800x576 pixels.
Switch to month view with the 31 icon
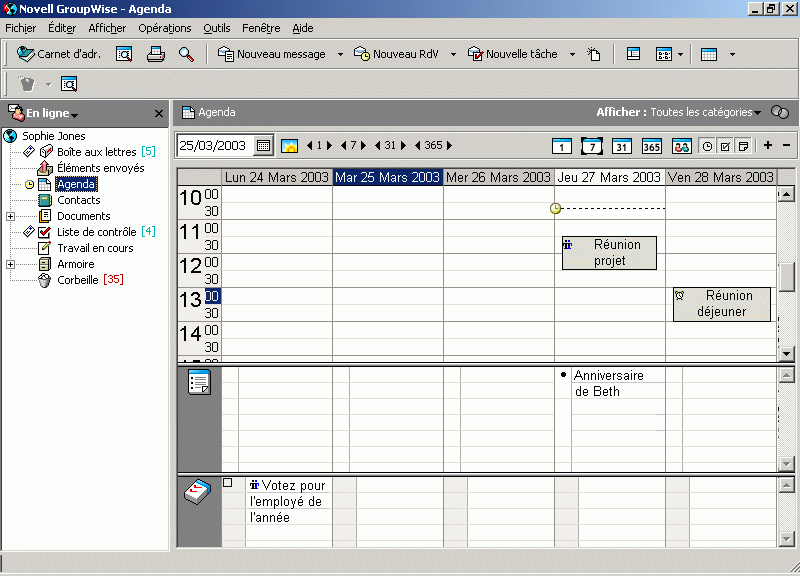point(622,146)
